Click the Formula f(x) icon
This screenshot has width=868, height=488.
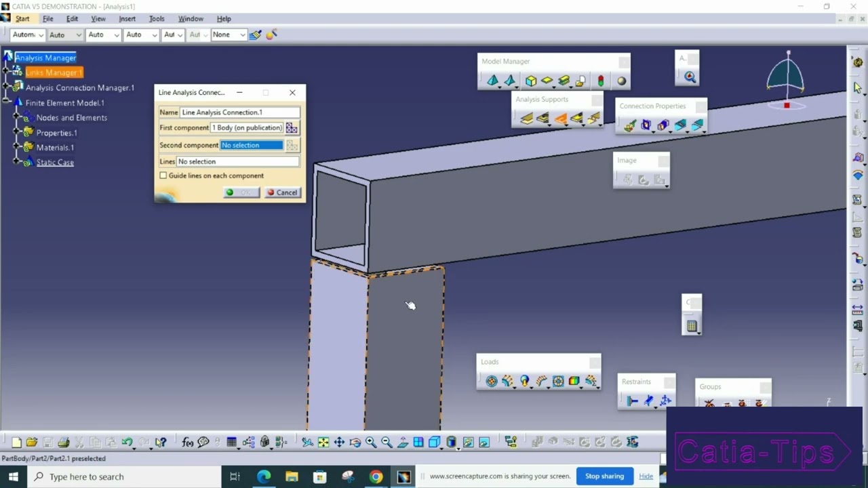(188, 443)
